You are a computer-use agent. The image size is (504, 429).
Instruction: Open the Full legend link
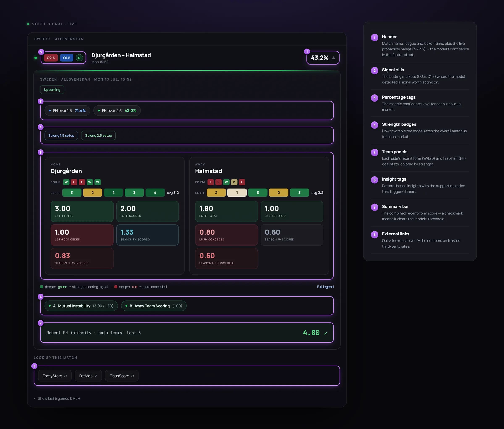coord(325,287)
